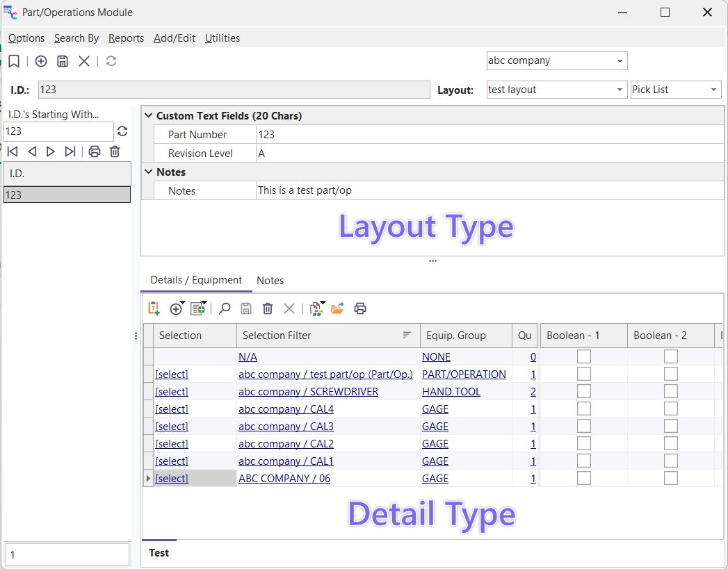
Task: Refresh the I.D.'s Starting With list
Action: [x=122, y=131]
